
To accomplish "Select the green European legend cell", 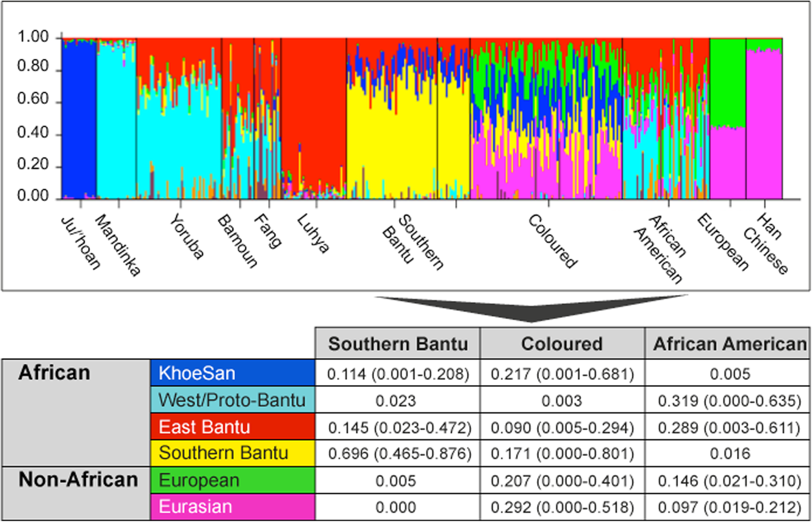I will pos(232,480).
